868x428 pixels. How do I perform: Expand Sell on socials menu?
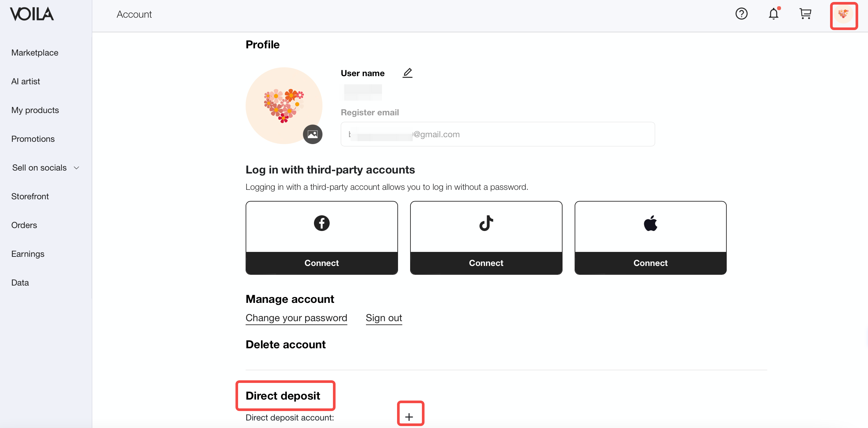[x=45, y=167]
